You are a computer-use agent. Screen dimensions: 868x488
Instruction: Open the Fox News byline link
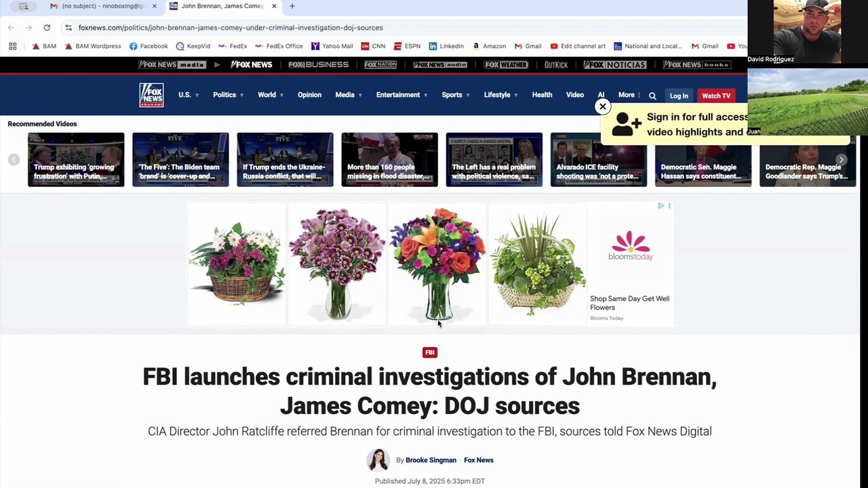tap(479, 460)
